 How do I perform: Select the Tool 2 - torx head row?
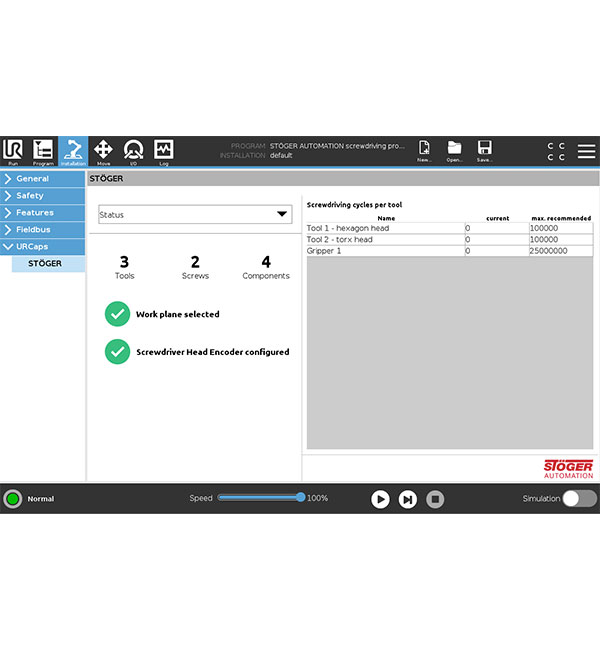[449, 240]
